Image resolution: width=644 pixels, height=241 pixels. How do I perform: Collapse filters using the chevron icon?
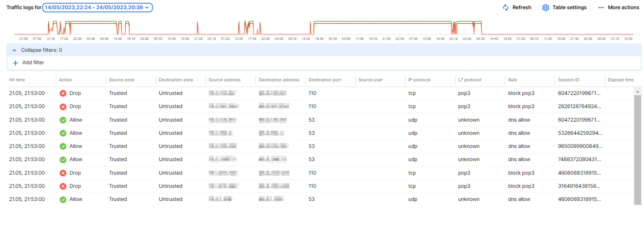coord(14,50)
